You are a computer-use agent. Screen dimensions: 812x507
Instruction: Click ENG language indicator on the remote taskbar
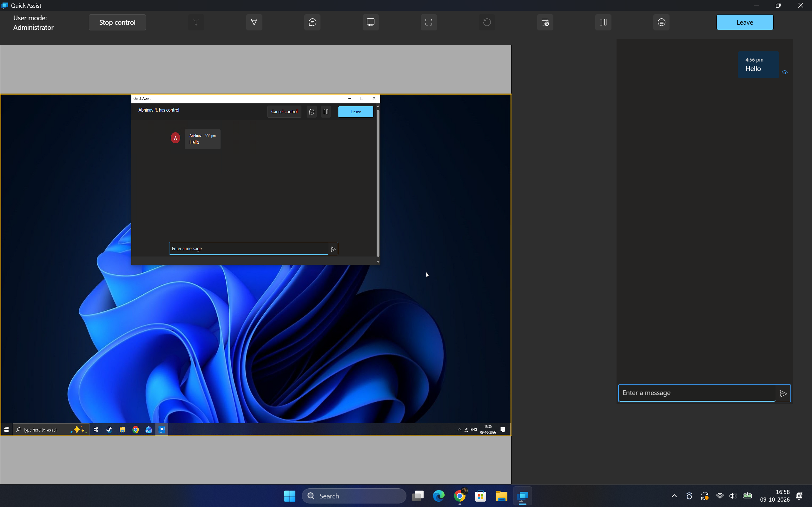[x=474, y=430]
